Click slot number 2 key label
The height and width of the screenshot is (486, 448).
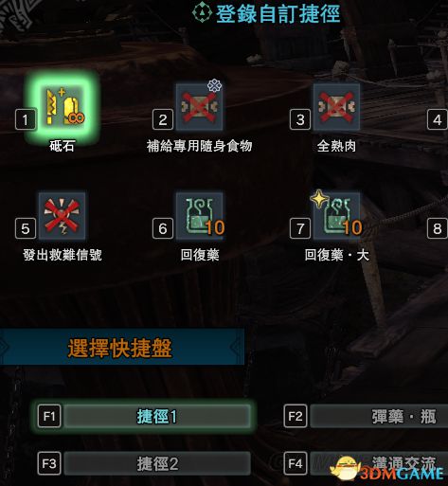[x=163, y=119]
